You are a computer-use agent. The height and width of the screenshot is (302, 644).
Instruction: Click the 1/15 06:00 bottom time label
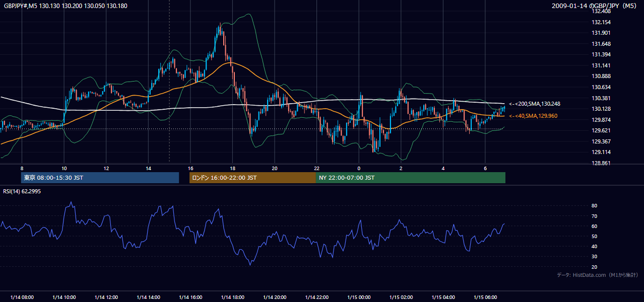(485, 297)
